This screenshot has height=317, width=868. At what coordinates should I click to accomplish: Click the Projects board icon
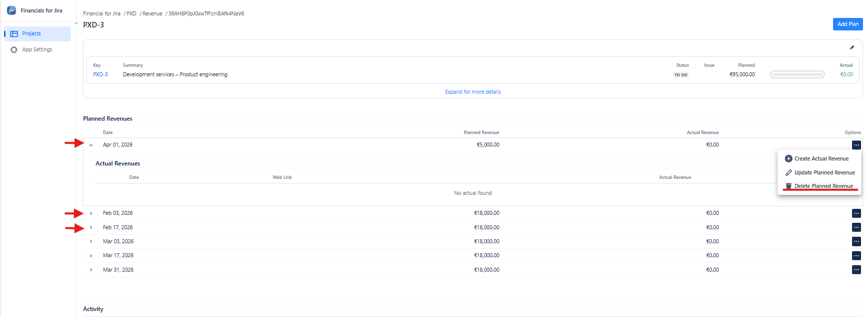pos(14,34)
